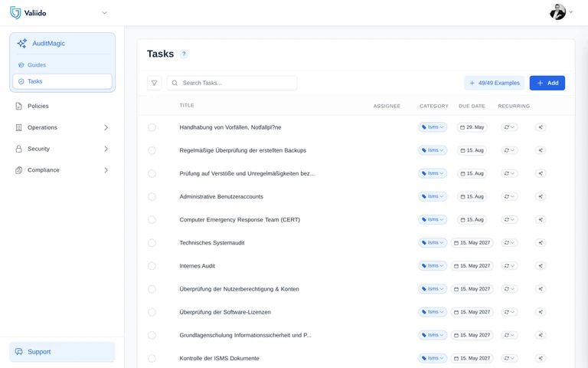
Task: Open the 29. May due date picker
Action: click(x=472, y=127)
